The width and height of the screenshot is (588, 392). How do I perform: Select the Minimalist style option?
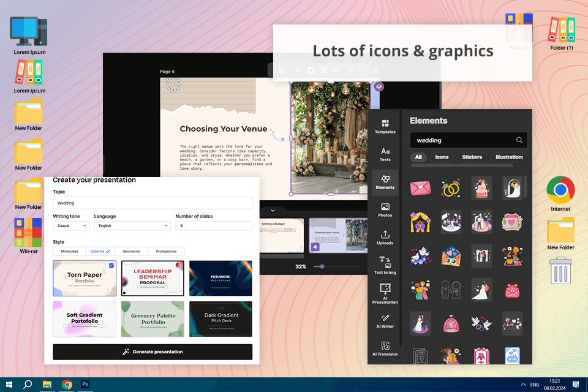click(x=69, y=251)
